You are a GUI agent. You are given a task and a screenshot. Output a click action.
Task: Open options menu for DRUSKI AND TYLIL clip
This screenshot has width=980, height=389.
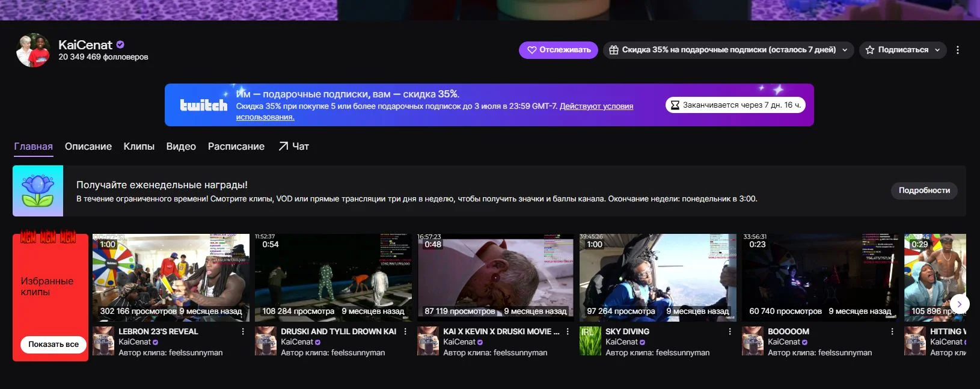point(405,331)
